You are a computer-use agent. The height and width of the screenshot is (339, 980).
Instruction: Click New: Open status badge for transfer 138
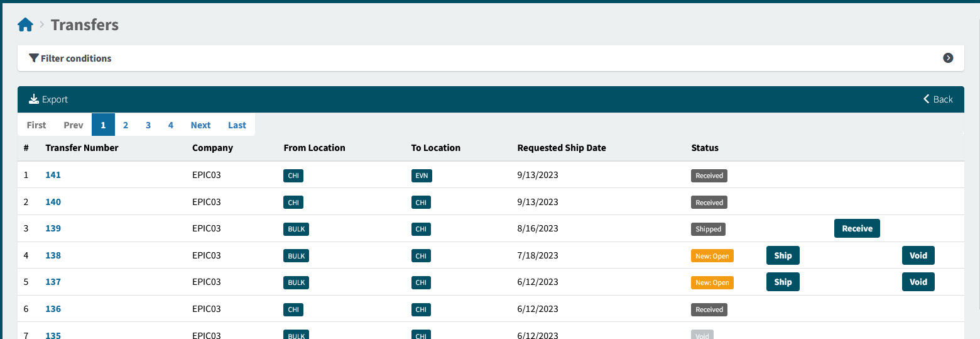(712, 256)
